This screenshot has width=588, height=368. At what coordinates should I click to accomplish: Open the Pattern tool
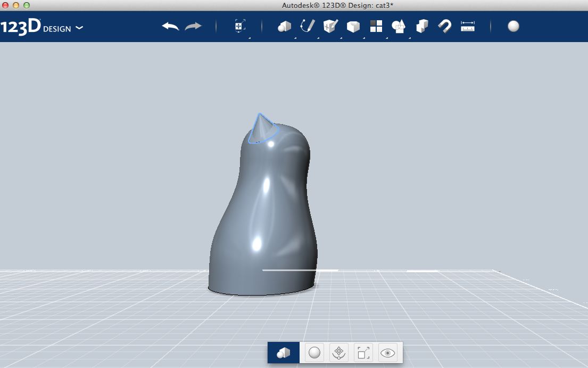coord(376,26)
